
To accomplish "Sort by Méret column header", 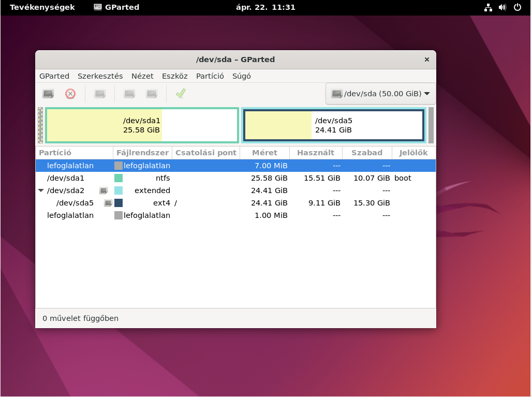I will [x=264, y=153].
